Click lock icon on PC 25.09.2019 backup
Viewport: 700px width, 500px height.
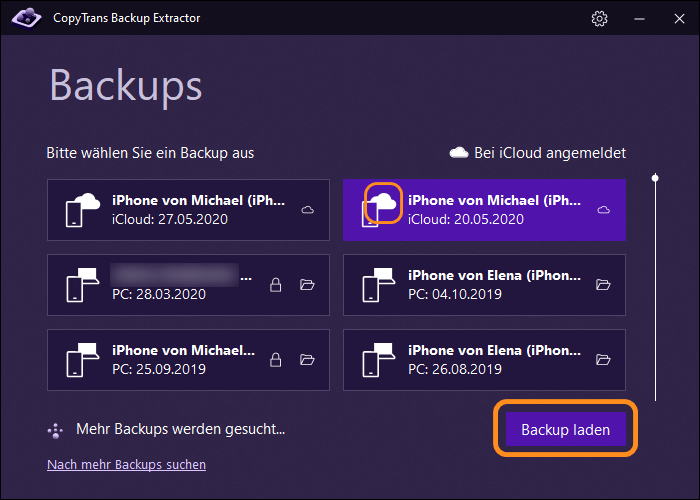(x=275, y=360)
